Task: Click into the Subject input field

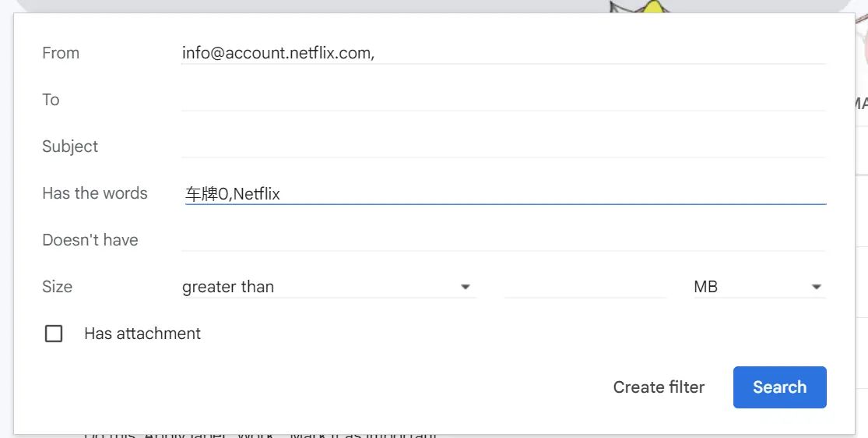Action: pos(502,147)
